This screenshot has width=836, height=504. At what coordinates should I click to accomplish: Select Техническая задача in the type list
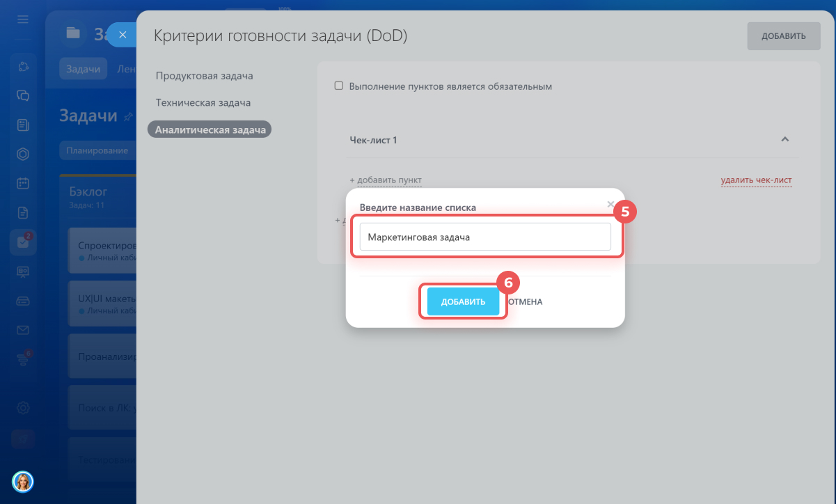coord(203,102)
